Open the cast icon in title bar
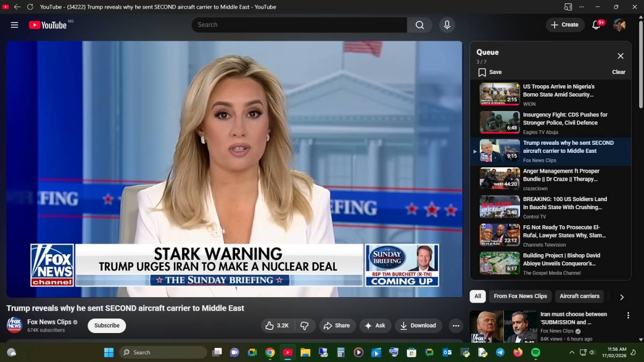644x362 pixels. point(568,7)
